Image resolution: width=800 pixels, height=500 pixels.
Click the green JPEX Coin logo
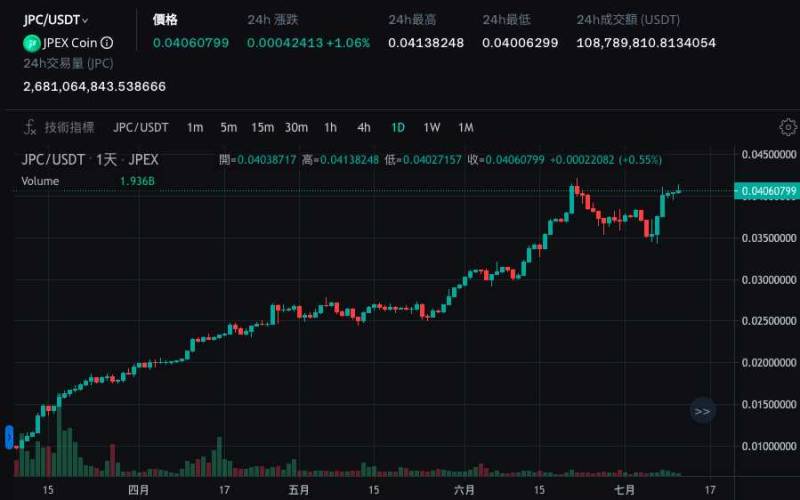(x=32, y=43)
